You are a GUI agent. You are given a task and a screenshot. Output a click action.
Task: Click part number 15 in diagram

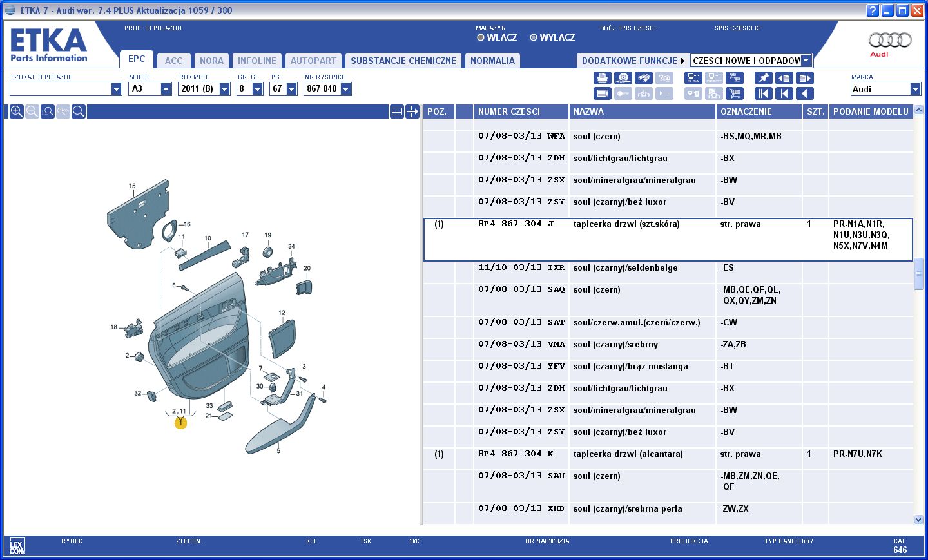(132, 186)
